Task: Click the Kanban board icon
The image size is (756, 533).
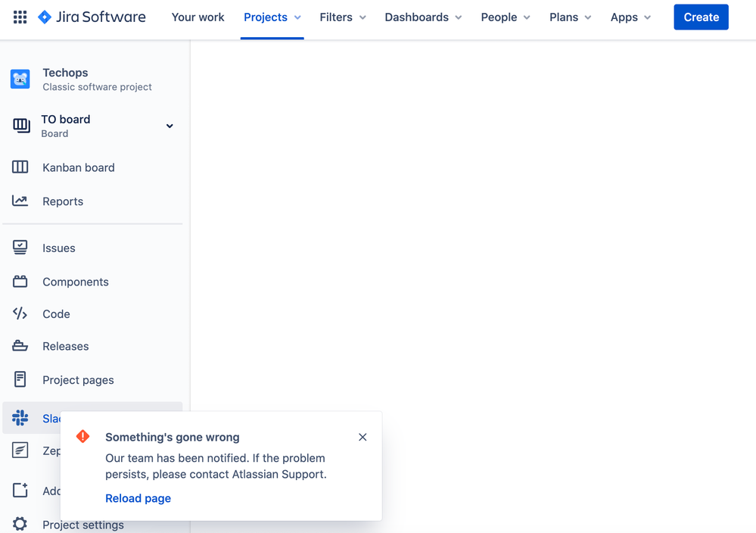Action: [20, 167]
